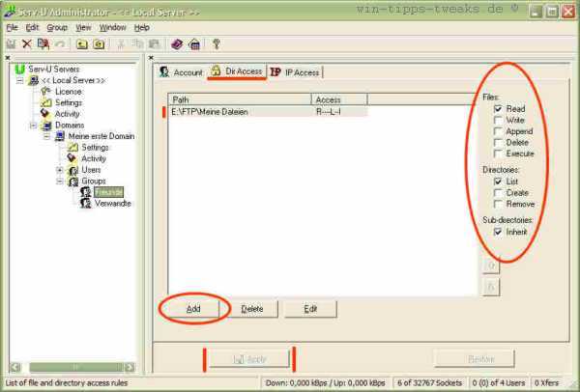Click the grayed-out paste toolbar icon
This screenshot has height=392, width=580.
pyautogui.click(x=154, y=44)
